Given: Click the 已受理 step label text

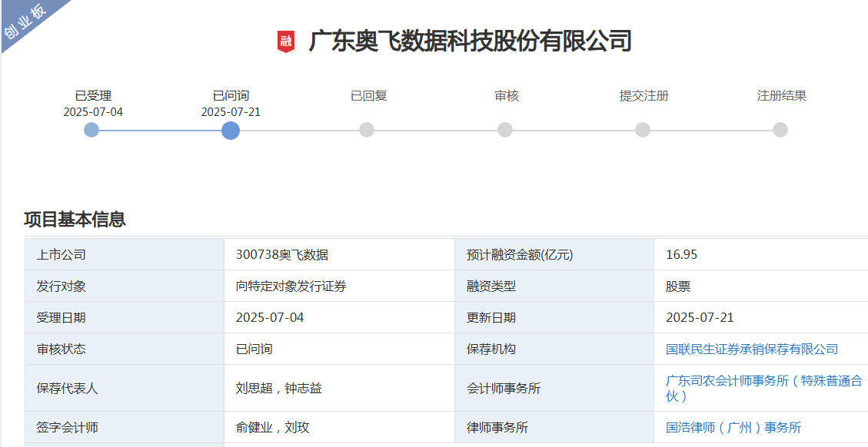Looking at the screenshot, I should tap(93, 96).
